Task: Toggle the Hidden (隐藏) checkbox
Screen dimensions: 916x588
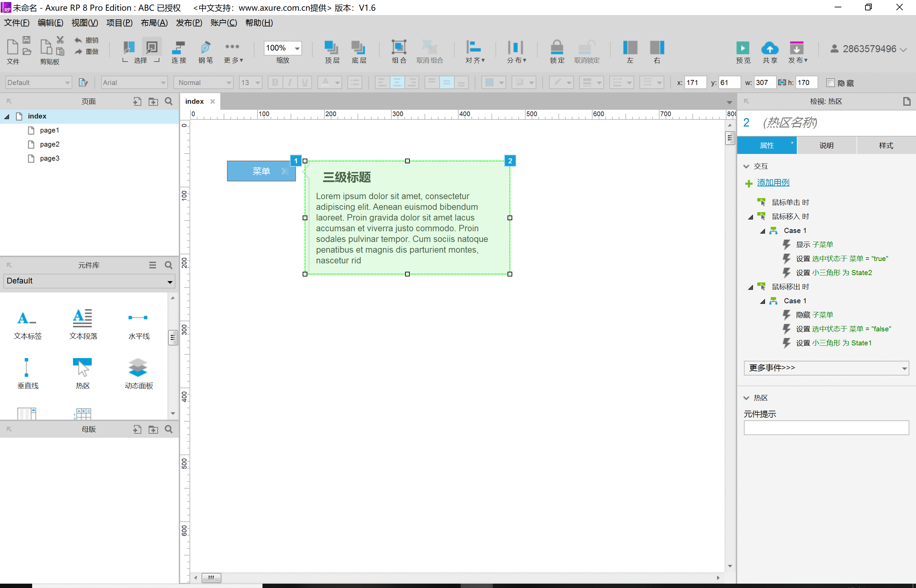Action: pyautogui.click(x=830, y=82)
